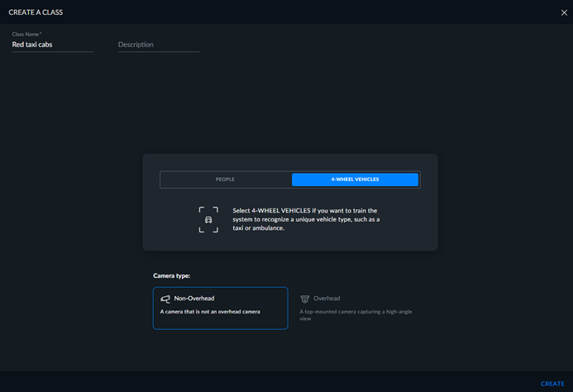Viewport: 573px width, 392px height.
Task: Click 'A camera that is not an overhead camera'
Action: [x=210, y=312]
